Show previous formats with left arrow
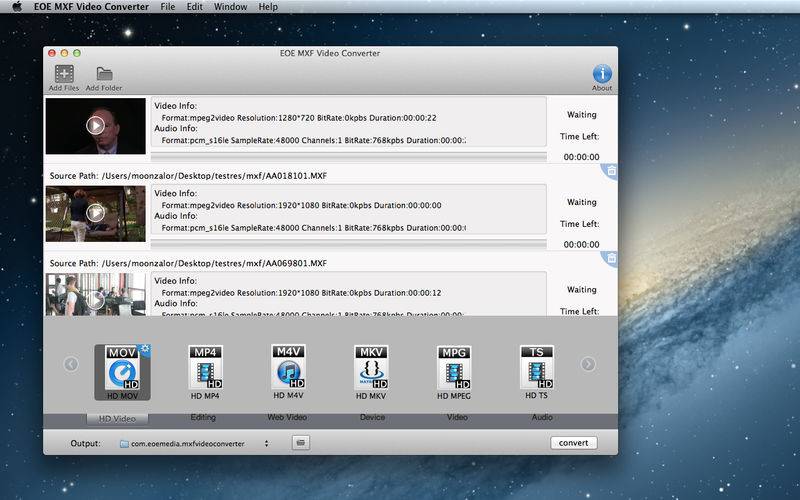The image size is (800, 500). click(x=71, y=364)
